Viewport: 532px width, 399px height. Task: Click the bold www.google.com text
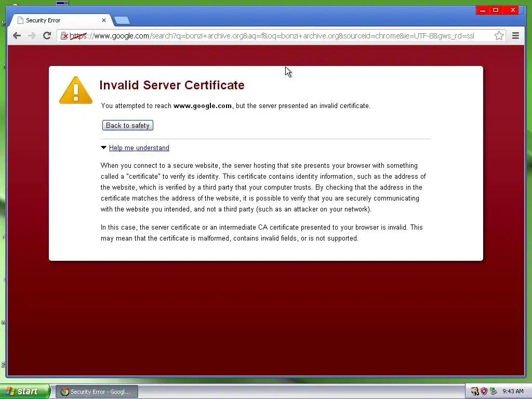pyautogui.click(x=203, y=106)
